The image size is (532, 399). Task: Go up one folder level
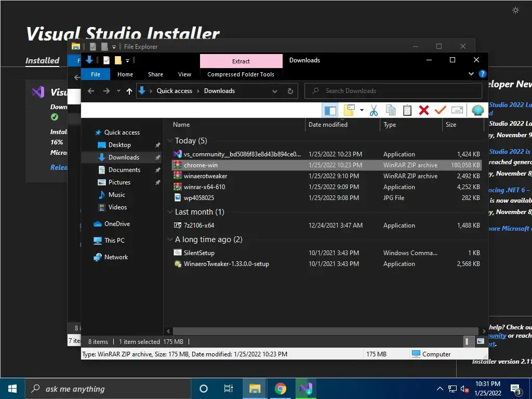[x=129, y=91]
